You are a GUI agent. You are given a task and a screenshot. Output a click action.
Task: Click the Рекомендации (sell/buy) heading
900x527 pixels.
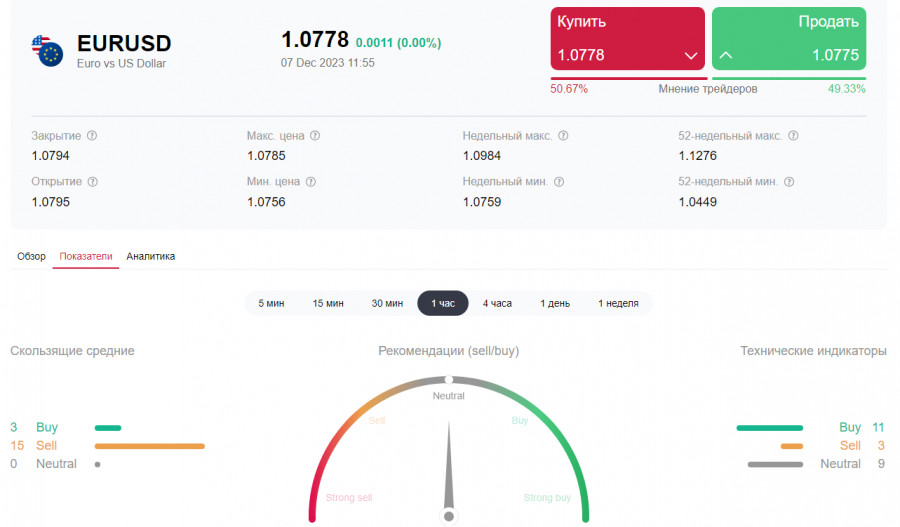point(448,351)
